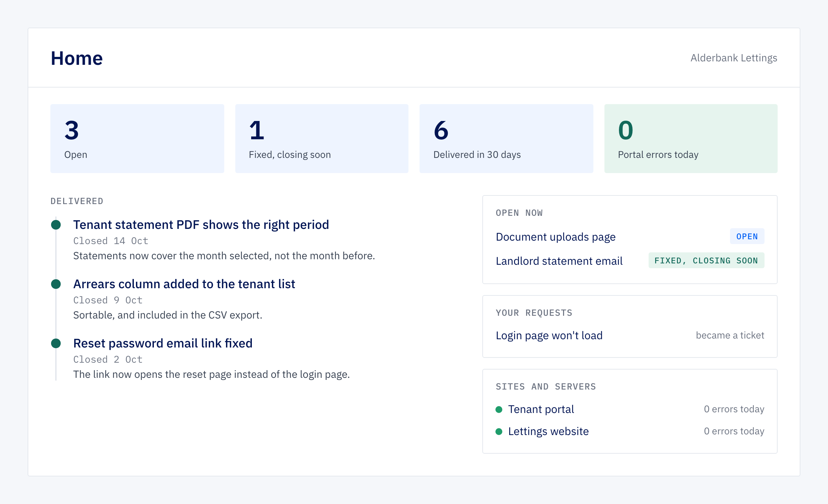Click the 'Alderbank Lettings' account name
Viewport: 828px width, 504px height.
734,58
